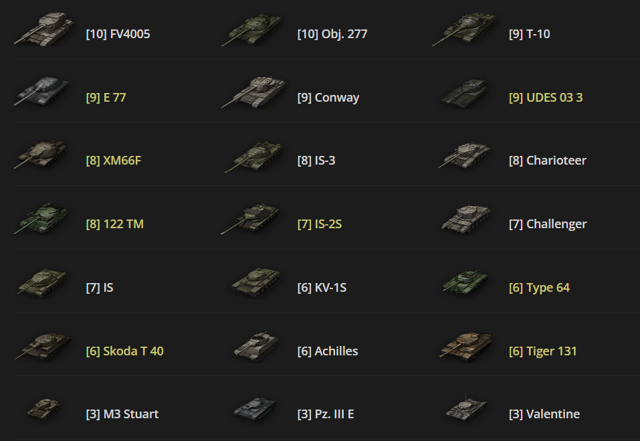Viewport: 640px width, 441px height.
Task: Select the [3] Pz. III E label
Action: pyautogui.click(x=326, y=414)
